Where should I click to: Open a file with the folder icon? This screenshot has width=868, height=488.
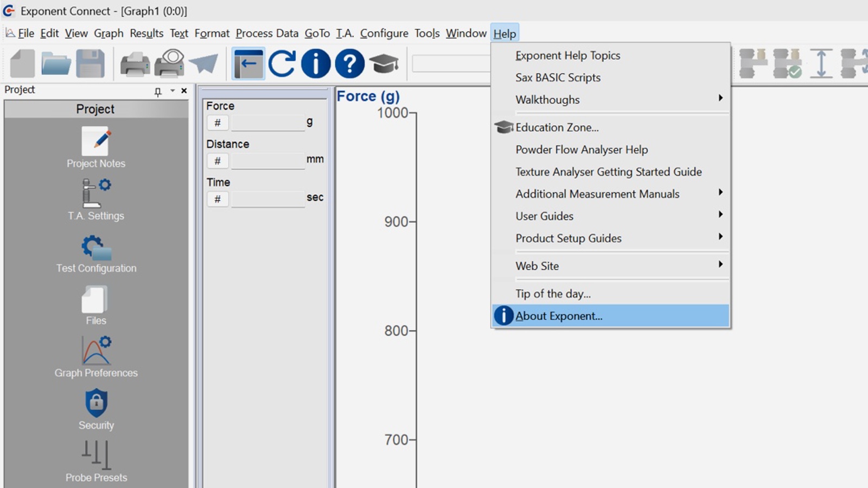pos(56,63)
